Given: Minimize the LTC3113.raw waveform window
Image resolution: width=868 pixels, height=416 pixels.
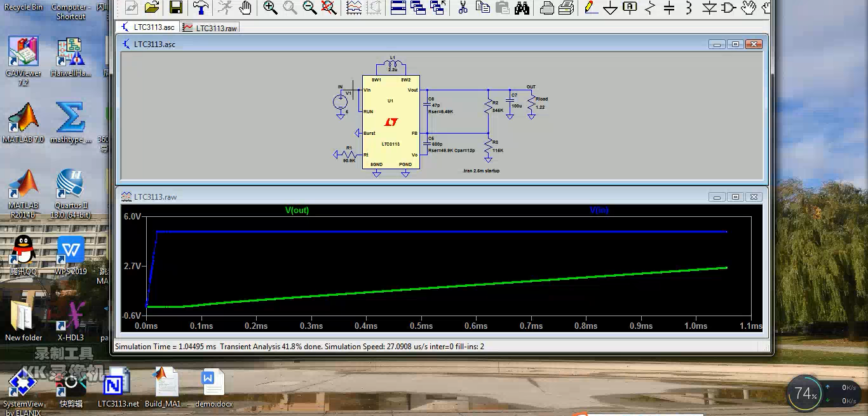Looking at the screenshot, I should point(717,197).
